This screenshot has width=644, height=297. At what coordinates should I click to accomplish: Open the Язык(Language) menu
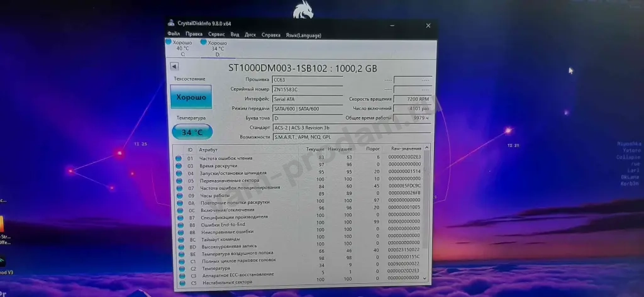[303, 35]
